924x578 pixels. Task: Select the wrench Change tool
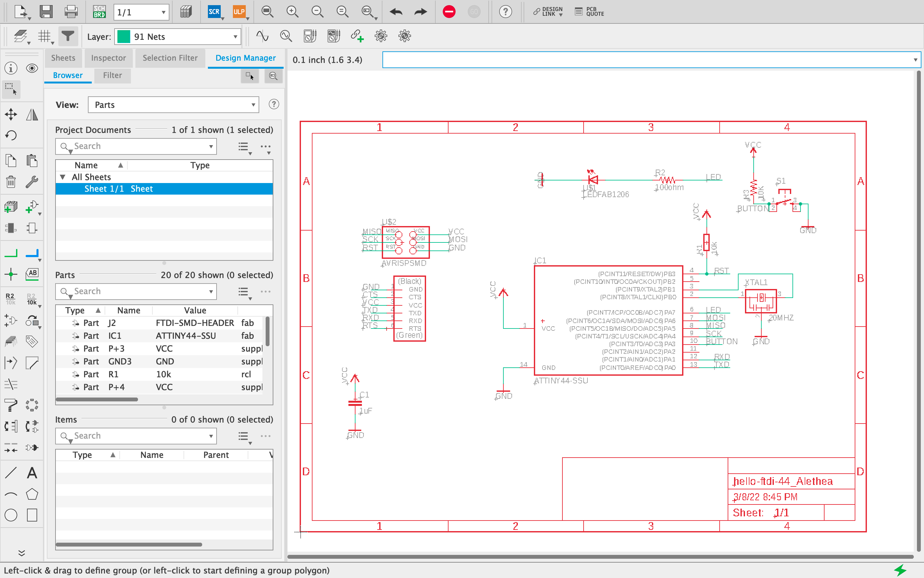[32, 181]
